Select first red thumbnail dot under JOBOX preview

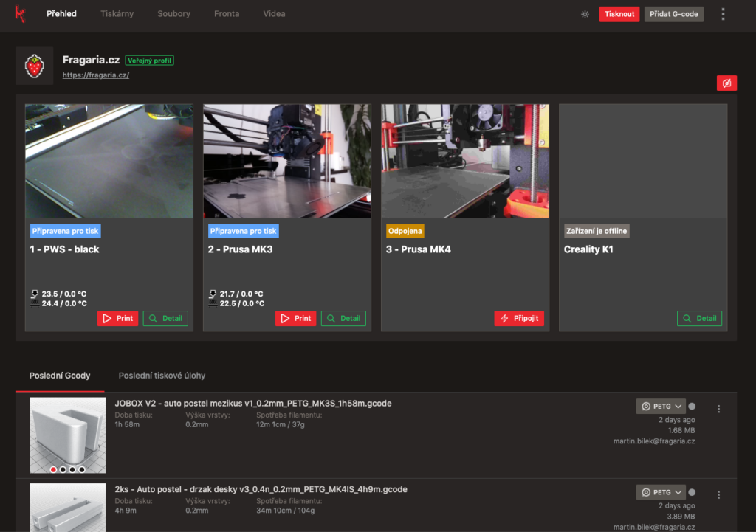pyautogui.click(x=53, y=469)
